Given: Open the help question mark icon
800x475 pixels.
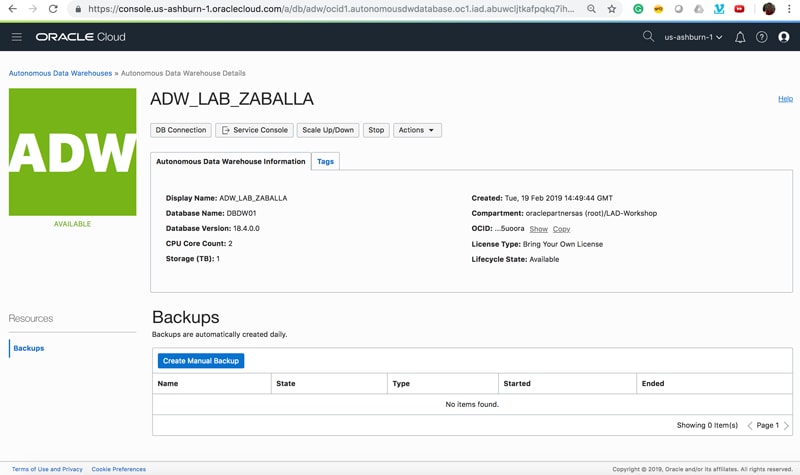Looking at the screenshot, I should tap(761, 37).
